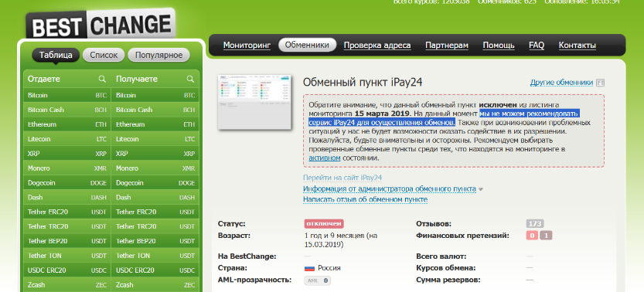
Task: Follow the активном link in the warning
Action: (x=325, y=158)
